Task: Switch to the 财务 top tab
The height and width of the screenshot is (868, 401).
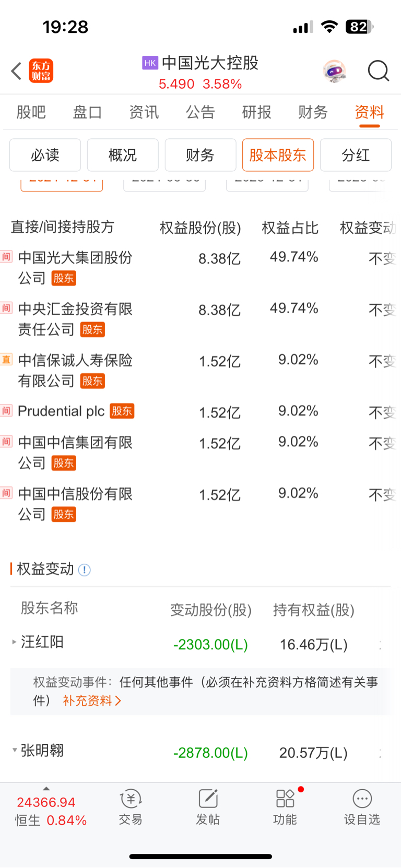Action: (313, 112)
